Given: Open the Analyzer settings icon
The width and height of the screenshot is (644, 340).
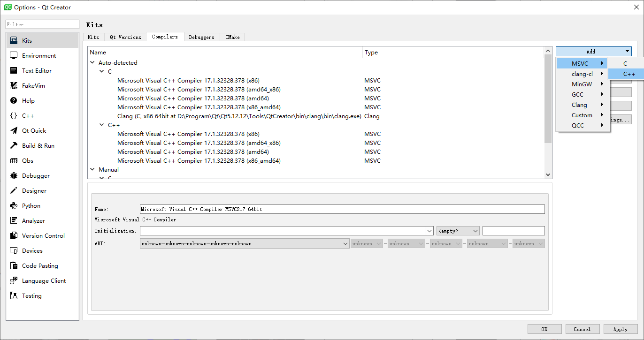Looking at the screenshot, I should pyautogui.click(x=14, y=220).
